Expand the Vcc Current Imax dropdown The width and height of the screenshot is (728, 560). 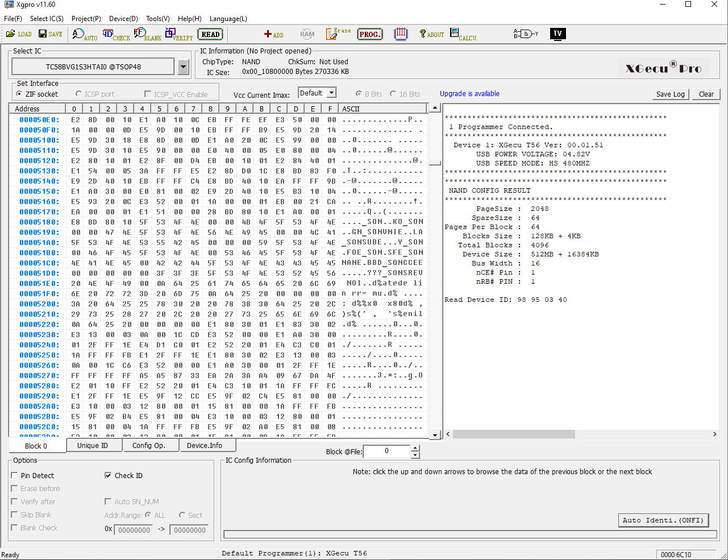332,93
